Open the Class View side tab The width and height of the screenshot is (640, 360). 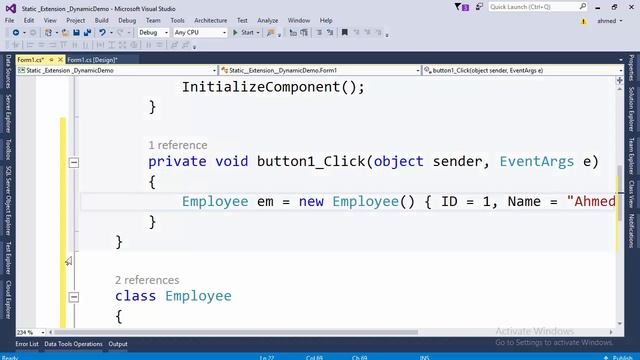point(631,194)
